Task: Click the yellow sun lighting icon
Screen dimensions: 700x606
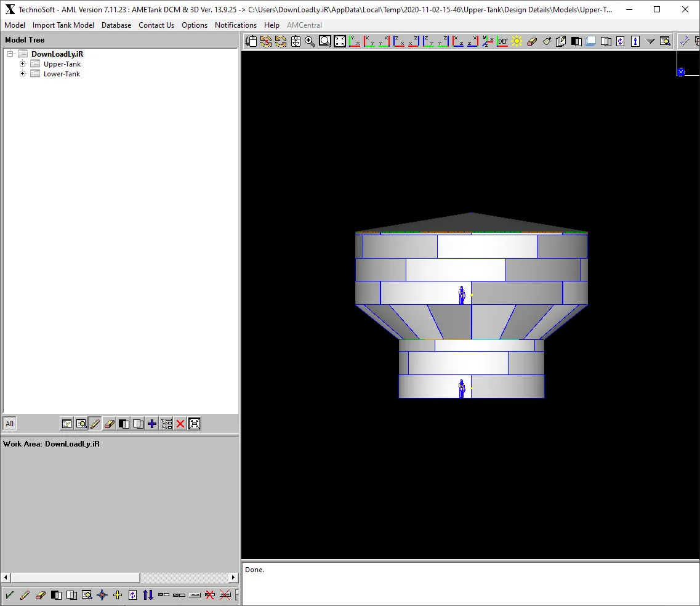Action: point(517,41)
